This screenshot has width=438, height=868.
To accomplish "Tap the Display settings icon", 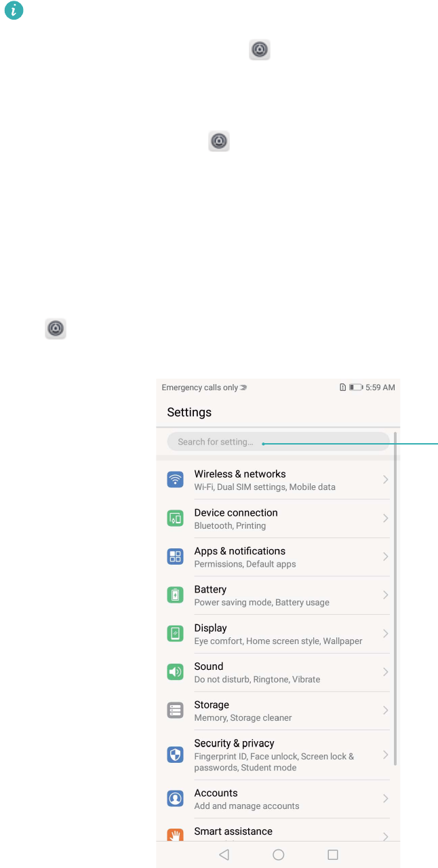I will (176, 634).
